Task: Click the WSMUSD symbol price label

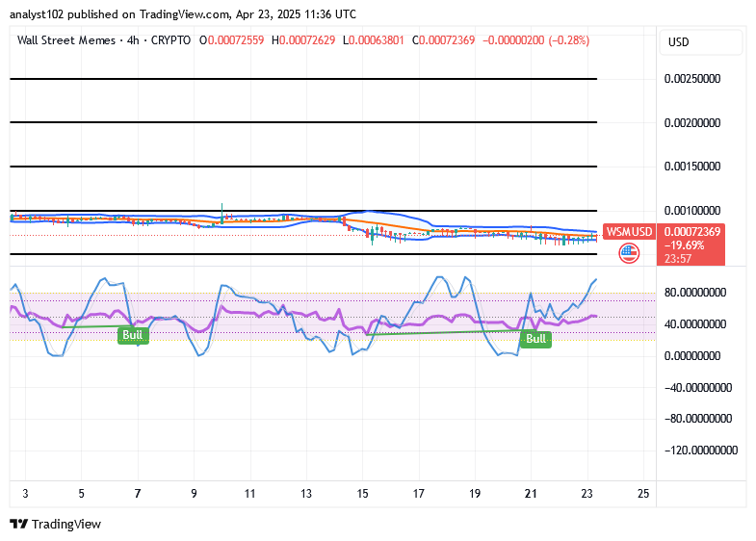Action: pos(629,232)
